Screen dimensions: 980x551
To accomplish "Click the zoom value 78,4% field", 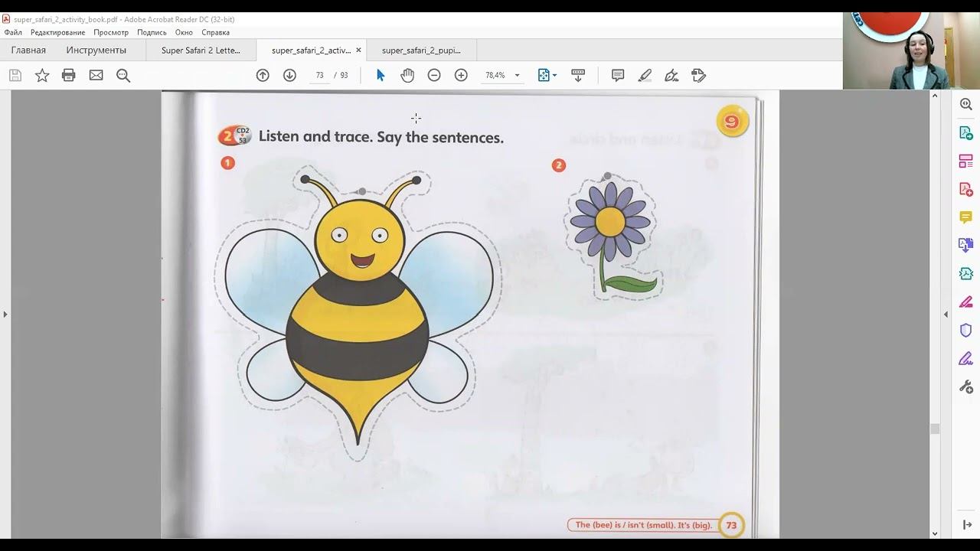I will click(495, 75).
